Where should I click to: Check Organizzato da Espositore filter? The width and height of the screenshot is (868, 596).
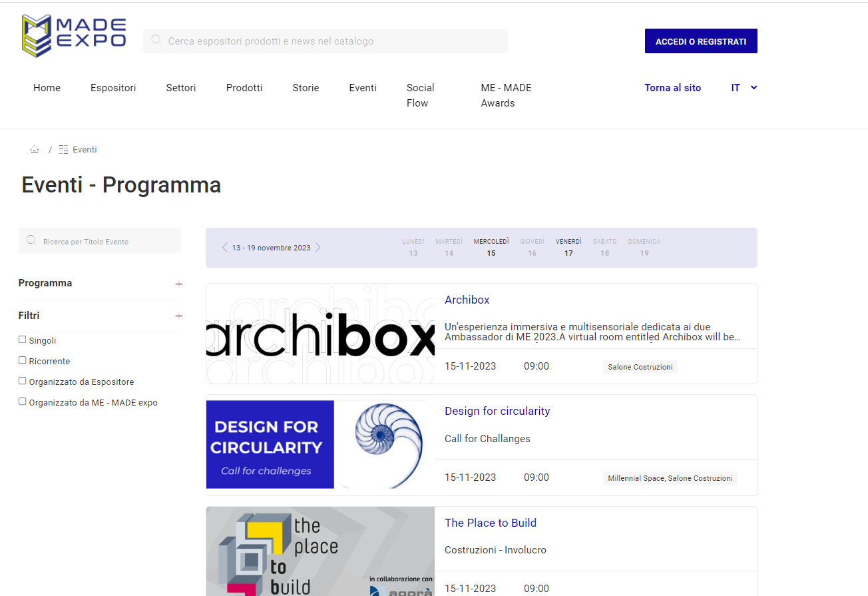[x=23, y=381]
